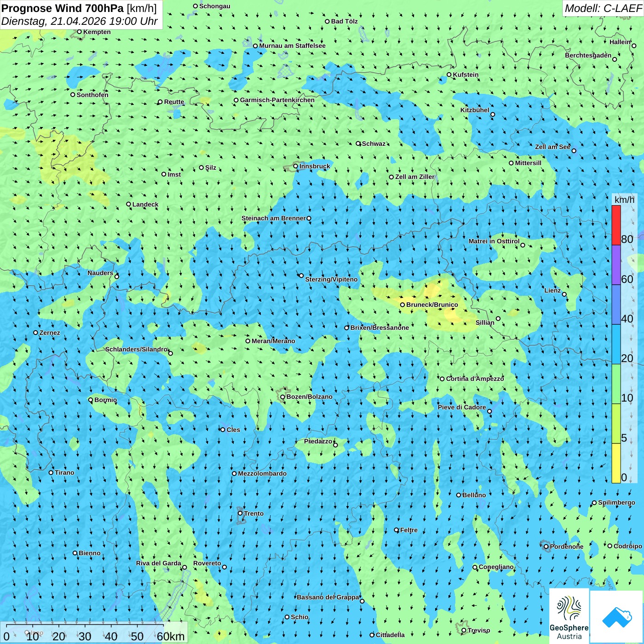The image size is (644, 644).
Task: Click the Berchtesgaden label
Action: click(588, 55)
